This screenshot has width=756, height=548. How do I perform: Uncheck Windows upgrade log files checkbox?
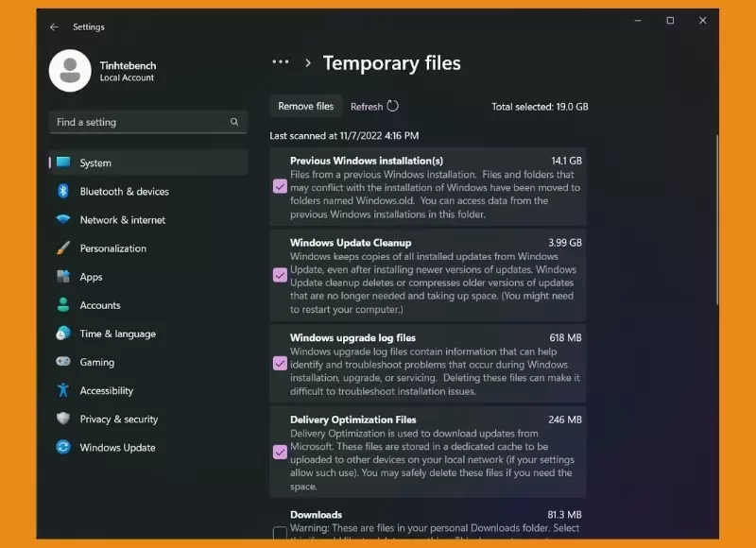pos(280,364)
